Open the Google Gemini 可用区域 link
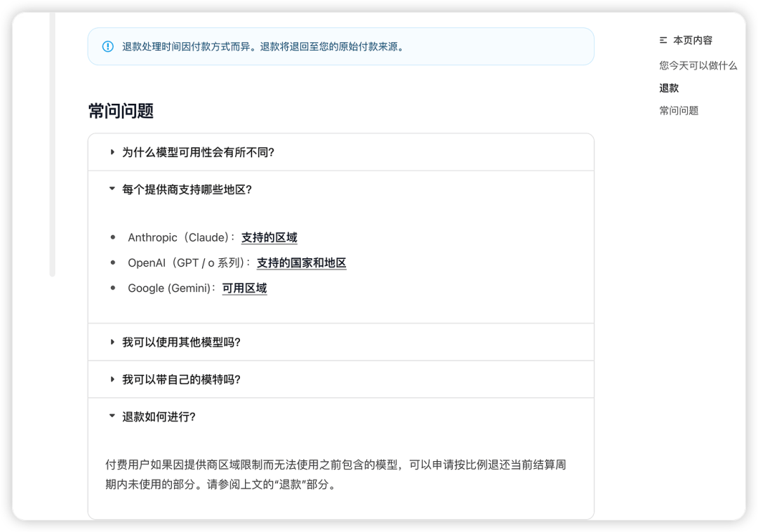 244,288
